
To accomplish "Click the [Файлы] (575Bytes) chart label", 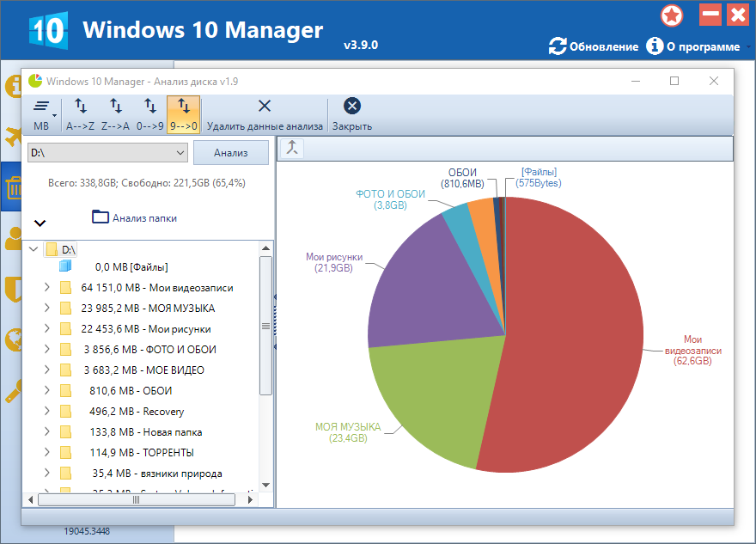I will coord(539,178).
